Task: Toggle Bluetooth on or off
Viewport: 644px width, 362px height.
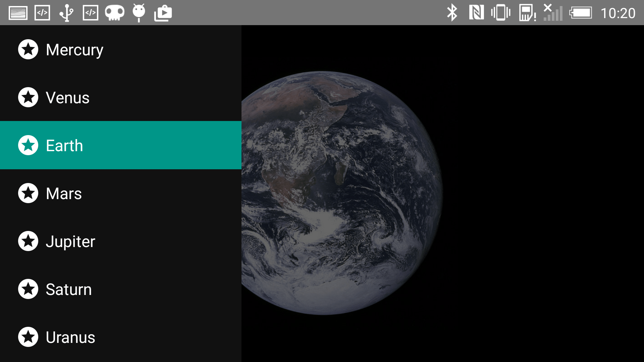Action: 452,12
